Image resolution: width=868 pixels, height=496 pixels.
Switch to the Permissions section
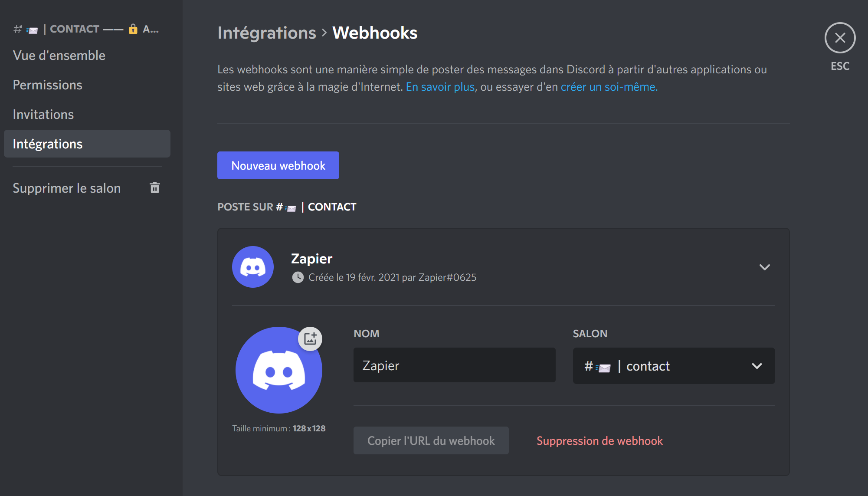[48, 85]
